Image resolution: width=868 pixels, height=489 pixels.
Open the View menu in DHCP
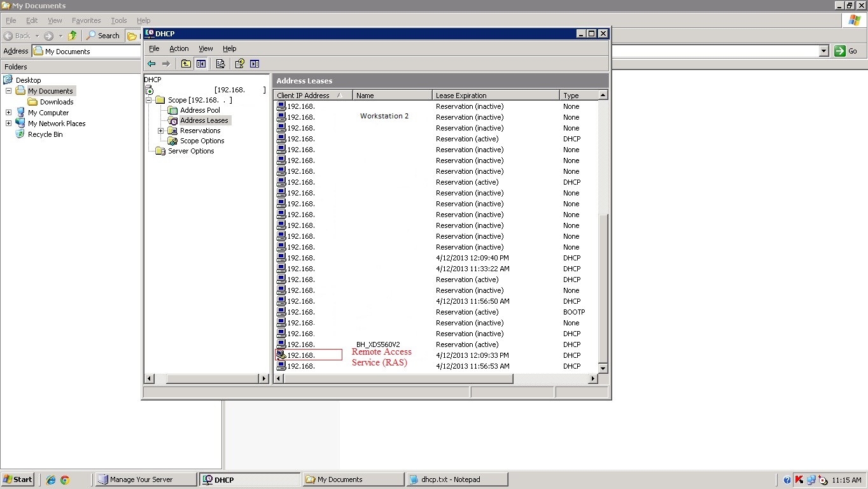coord(205,48)
